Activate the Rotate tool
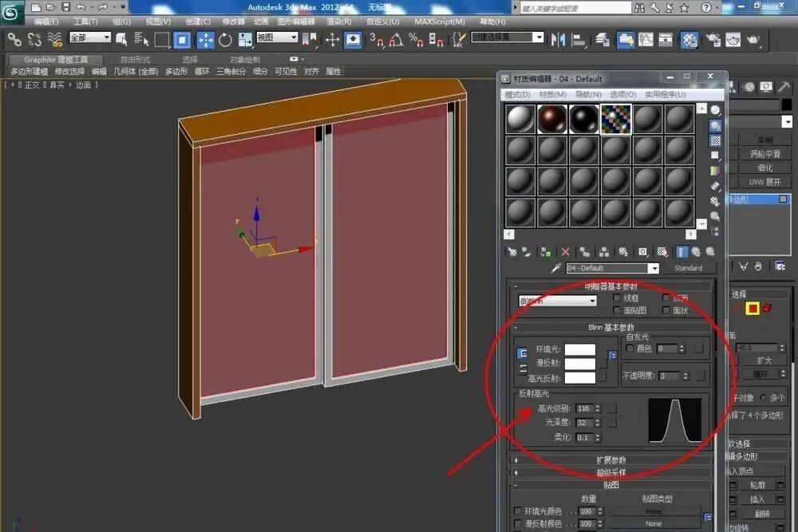 pyautogui.click(x=225, y=40)
